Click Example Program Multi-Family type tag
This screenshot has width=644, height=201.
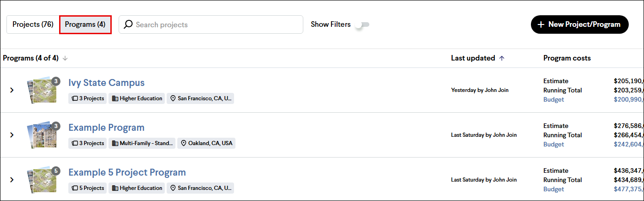pyautogui.click(x=143, y=143)
